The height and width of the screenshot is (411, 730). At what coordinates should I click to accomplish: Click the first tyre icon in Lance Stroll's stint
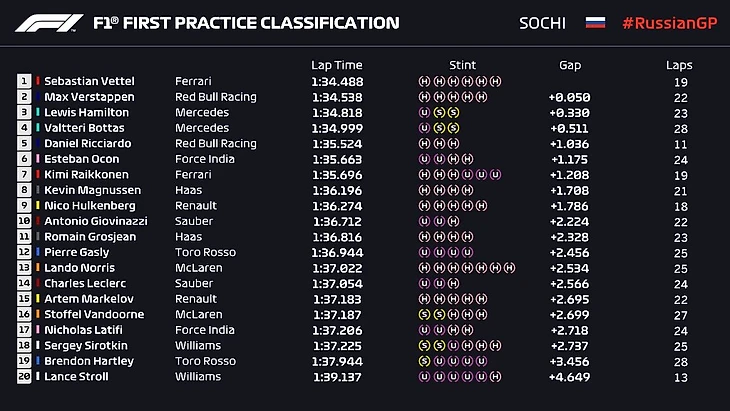click(x=424, y=377)
